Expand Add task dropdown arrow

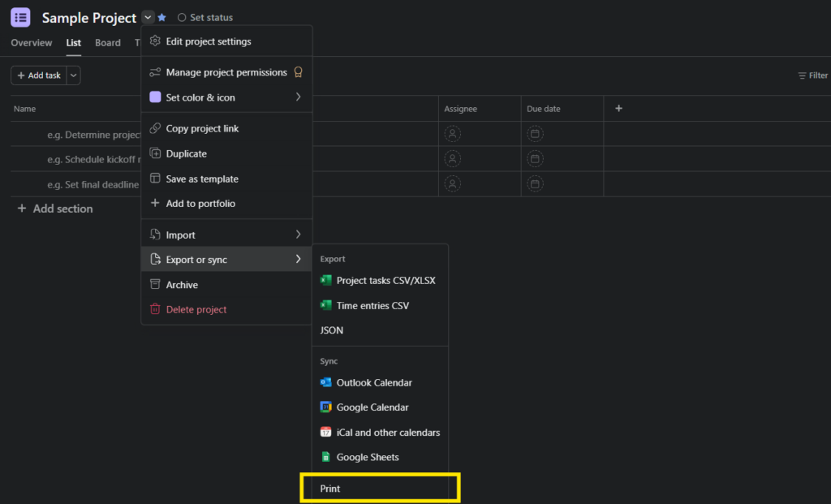click(x=73, y=75)
